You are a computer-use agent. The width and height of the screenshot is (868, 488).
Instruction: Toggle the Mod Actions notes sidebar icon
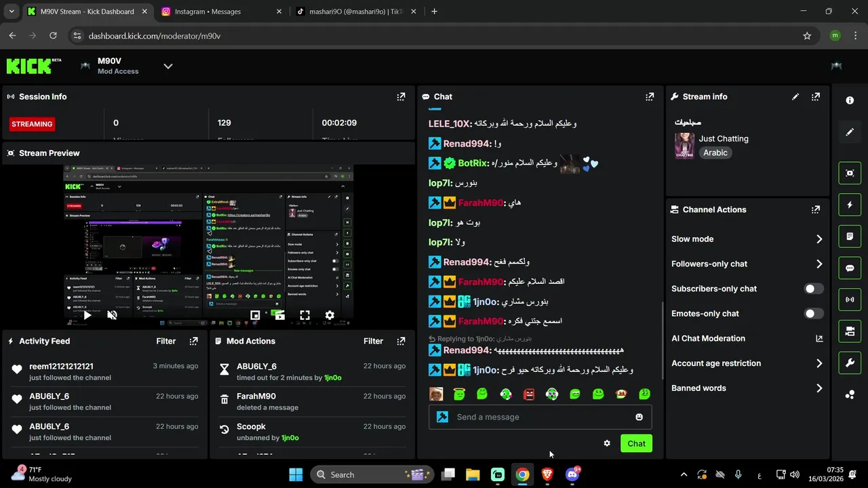850,237
